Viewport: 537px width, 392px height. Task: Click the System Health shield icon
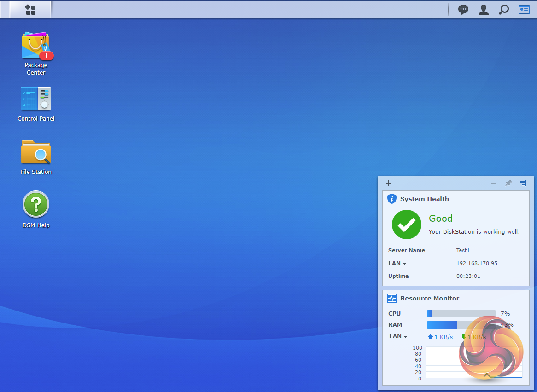[392, 199]
